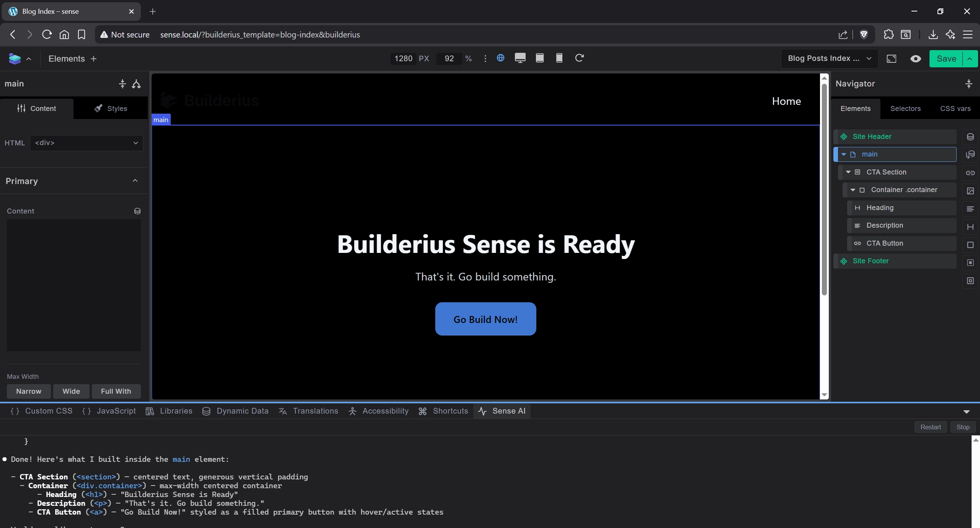Insert an Image element from right sidebar
Viewport: 980px width, 528px height.
click(970, 191)
